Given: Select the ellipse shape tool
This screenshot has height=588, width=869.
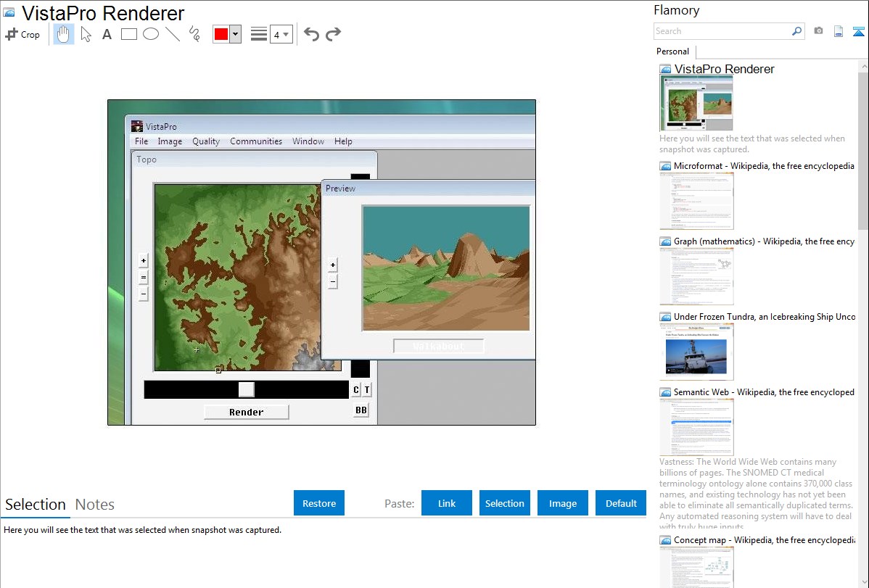Looking at the screenshot, I should click(151, 34).
